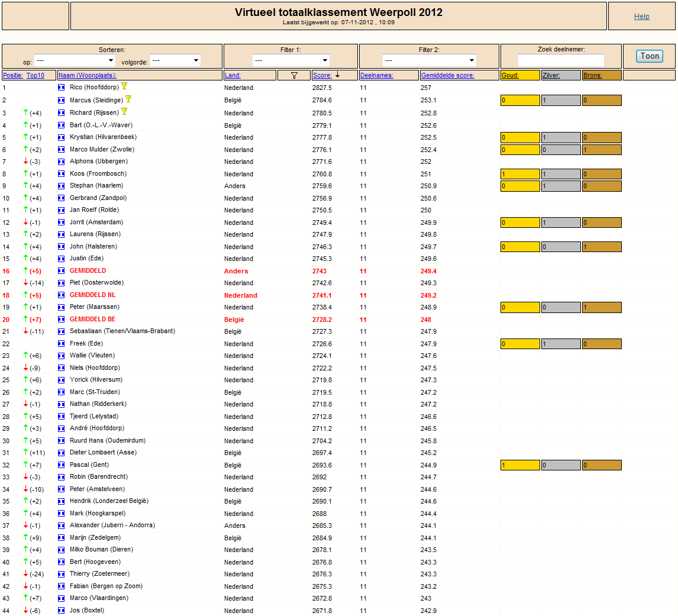Viewport: 678px width, 616px height.
Task: Click the score value 2827.5
Action: (x=322, y=88)
